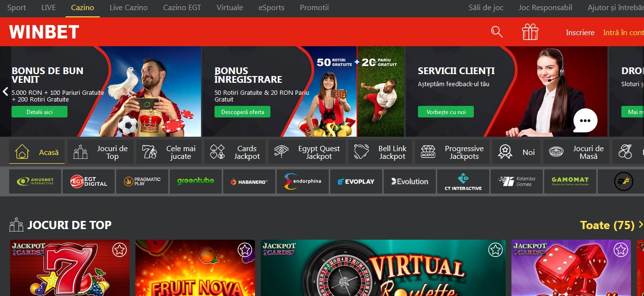This screenshot has width=644, height=296.
Task: Select Greentube provider
Action: coord(196,181)
